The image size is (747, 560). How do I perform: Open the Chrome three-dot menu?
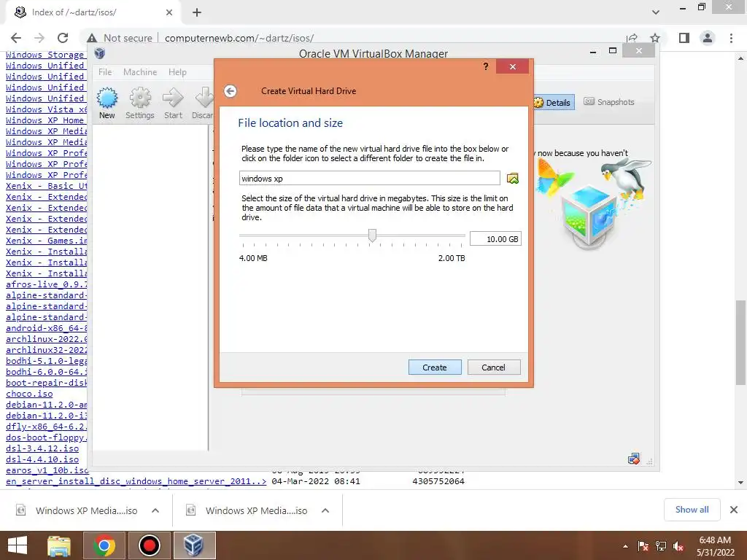point(731,38)
